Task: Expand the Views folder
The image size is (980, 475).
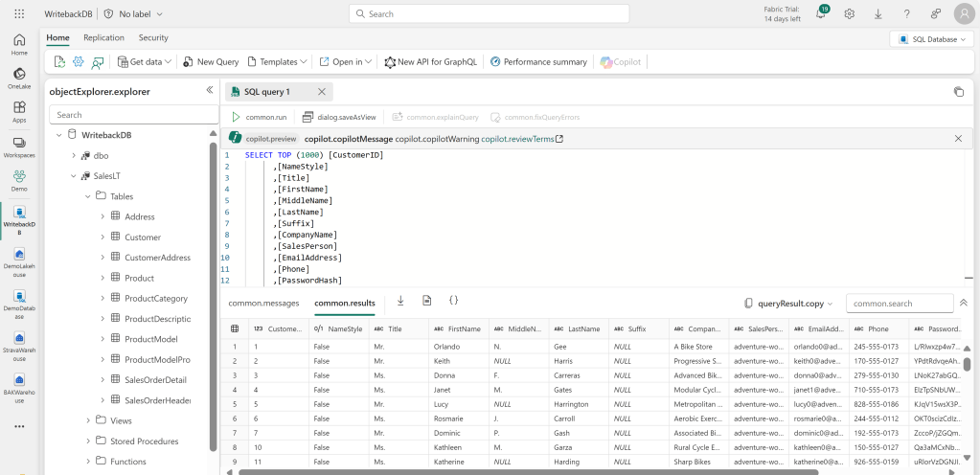Action: click(x=88, y=420)
